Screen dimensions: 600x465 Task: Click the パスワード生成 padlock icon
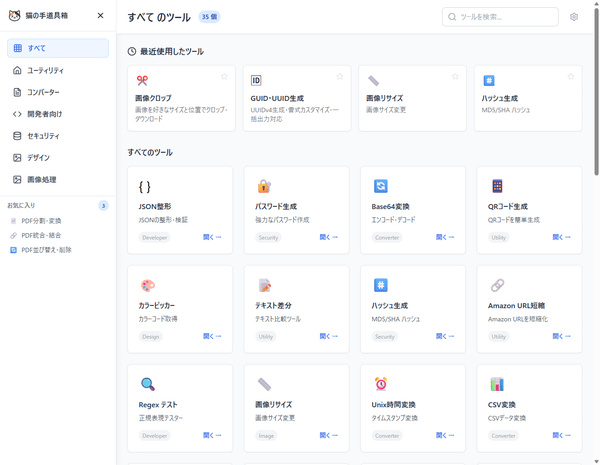click(x=264, y=186)
